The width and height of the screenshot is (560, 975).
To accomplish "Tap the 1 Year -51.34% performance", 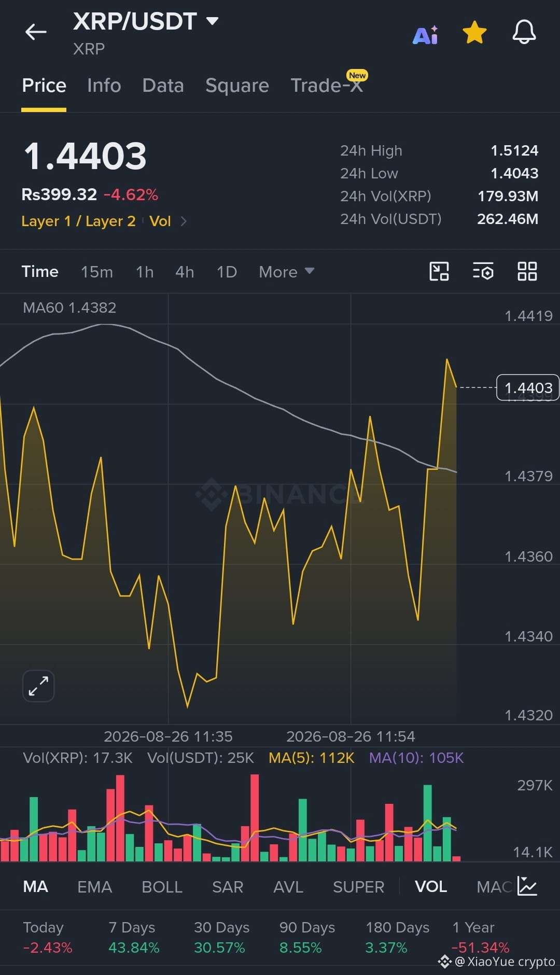I will [480, 938].
